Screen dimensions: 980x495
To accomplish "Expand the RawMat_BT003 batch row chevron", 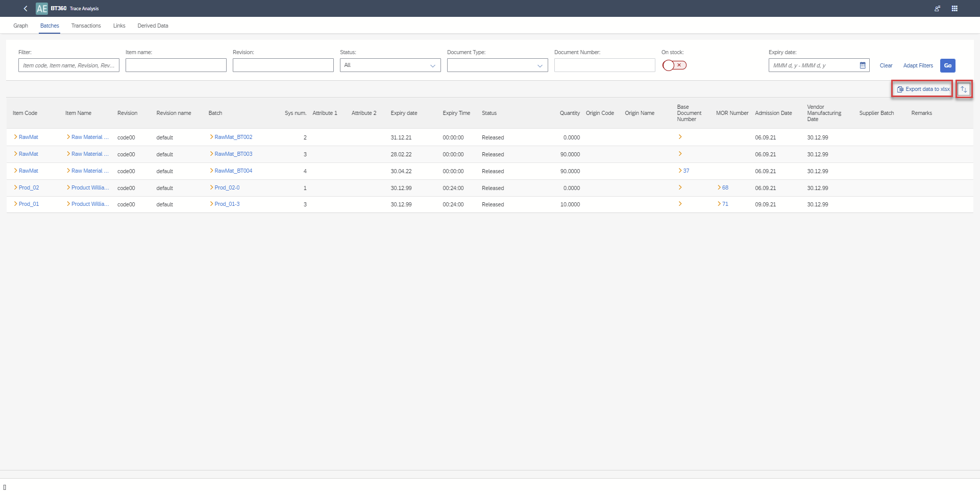I will pyautogui.click(x=211, y=154).
